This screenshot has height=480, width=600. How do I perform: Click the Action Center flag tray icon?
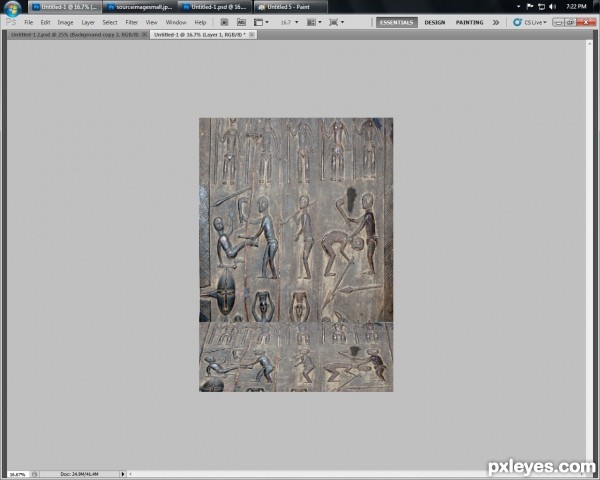click(530, 7)
